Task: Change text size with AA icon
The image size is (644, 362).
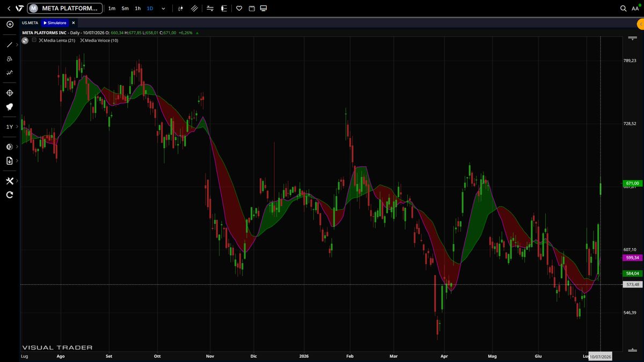Action: pyautogui.click(x=635, y=9)
